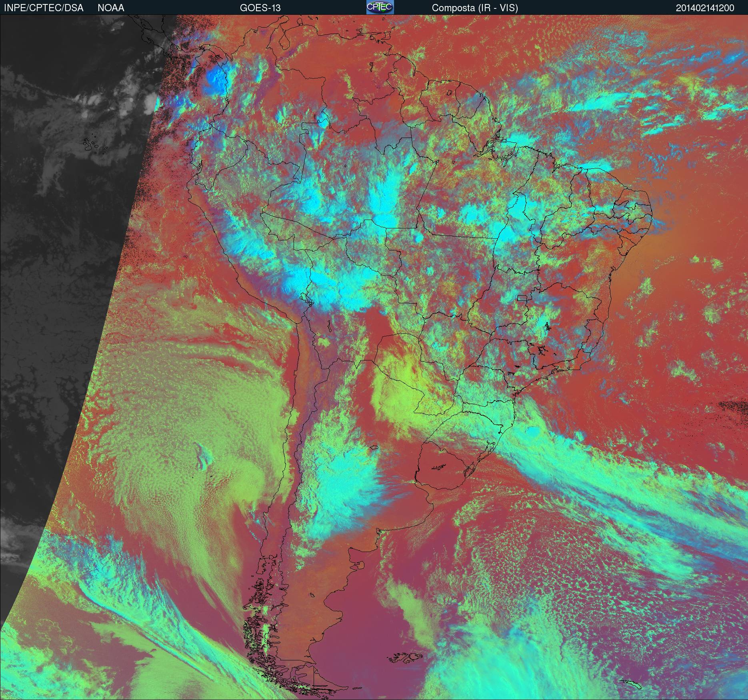This screenshot has height=700, width=748.
Task: Select the INPE/CPTEC/DSA header text
Action: tap(44, 8)
